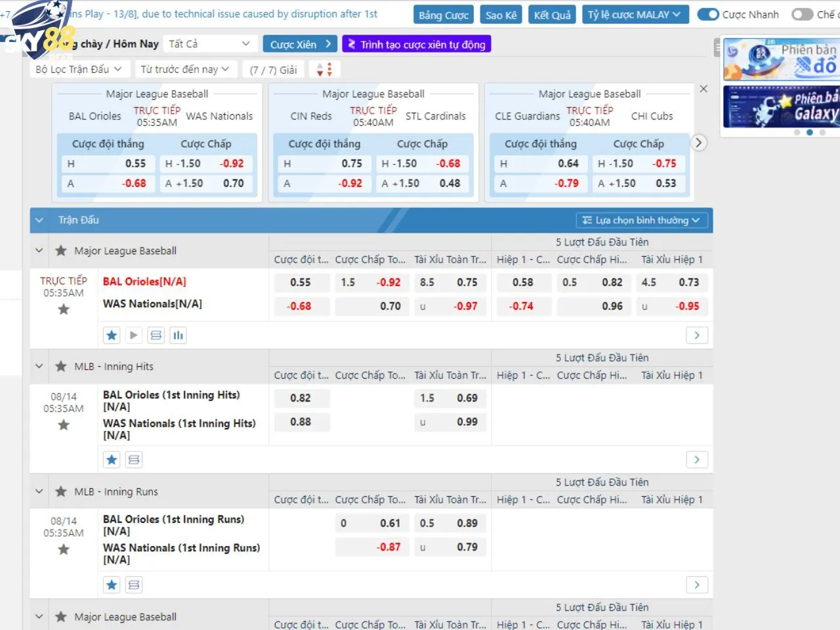The image size is (840, 630).
Task: Select the Hôm Nay breadcrumb
Action: [136, 44]
